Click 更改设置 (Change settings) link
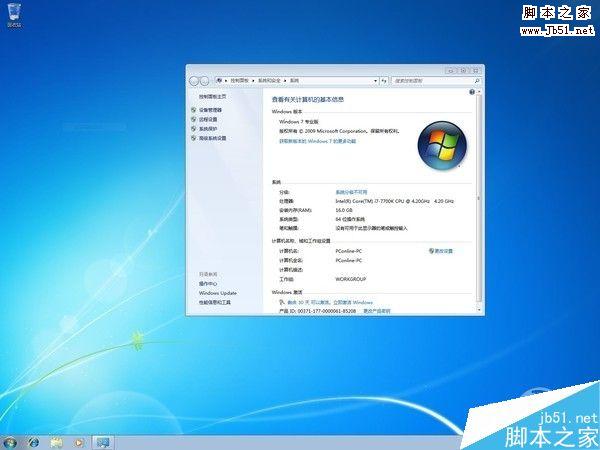Viewport: 600px width, 450px height. pos(443,251)
